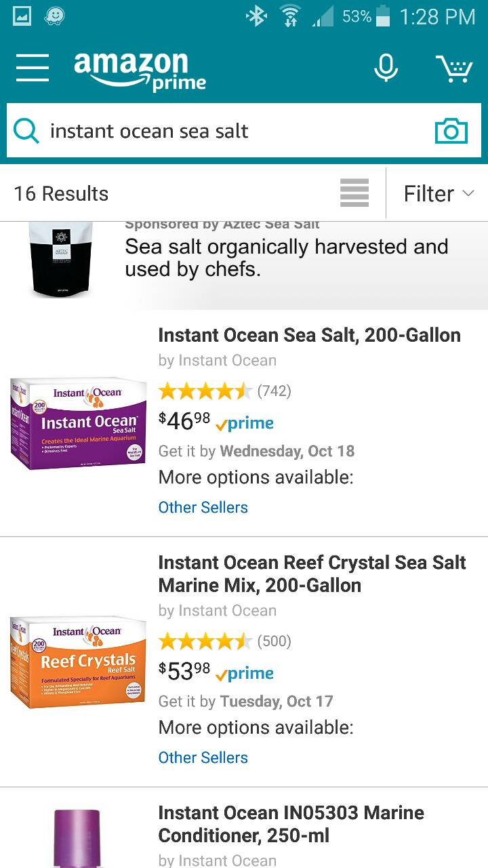Tap the magnifying glass search icon

(x=26, y=131)
